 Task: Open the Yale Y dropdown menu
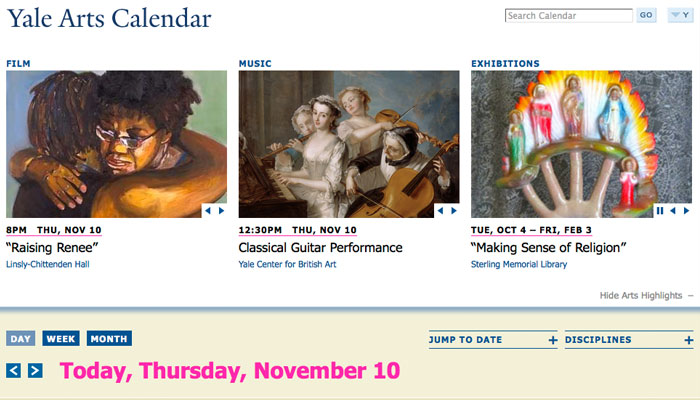pos(680,15)
